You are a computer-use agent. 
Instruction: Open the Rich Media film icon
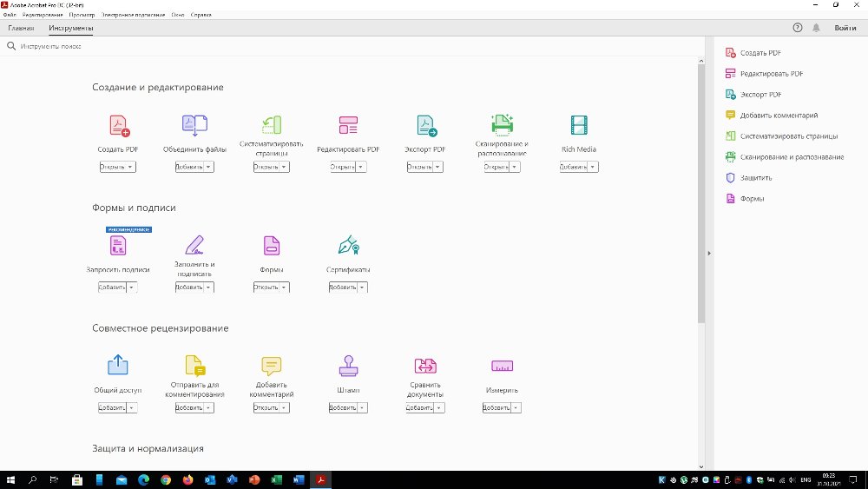tap(579, 125)
